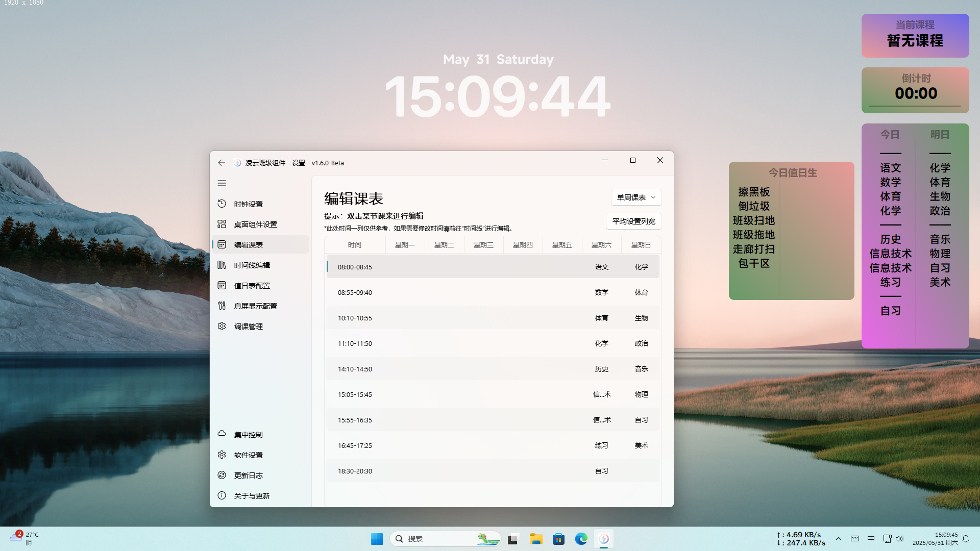Open centralized control (集中控制) cloud icon
Screen dimensions: 980x551
pyautogui.click(x=222, y=434)
